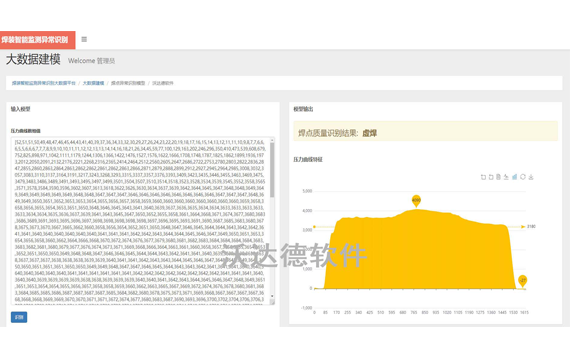Image resolution: width=570 pixels, height=360 pixels.
Task: Click the 输入模型 panel title
Action: (20, 109)
